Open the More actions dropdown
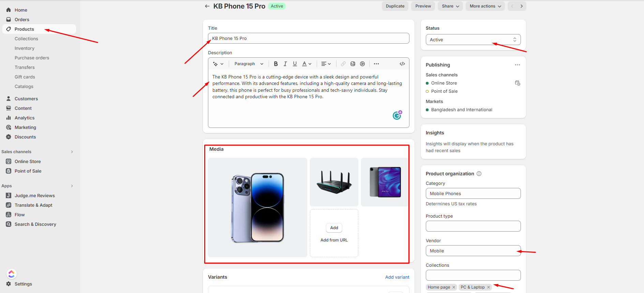Viewport: 644px width, 293px height. pos(485,6)
